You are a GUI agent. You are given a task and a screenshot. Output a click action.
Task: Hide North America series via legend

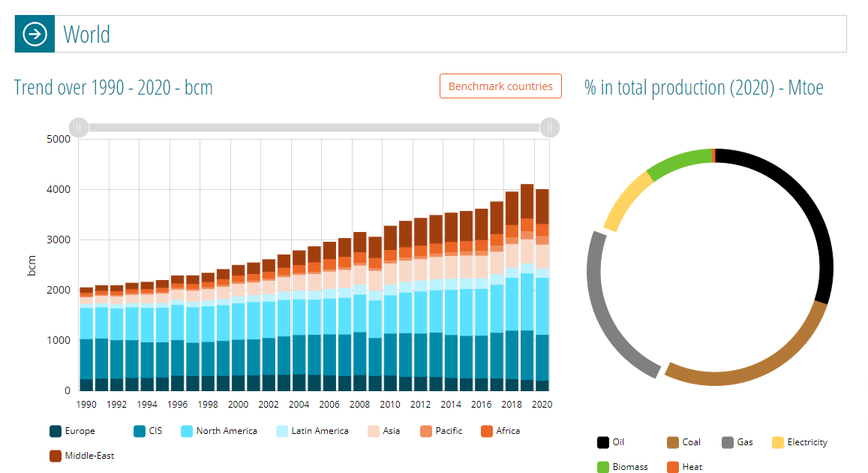tap(218, 431)
